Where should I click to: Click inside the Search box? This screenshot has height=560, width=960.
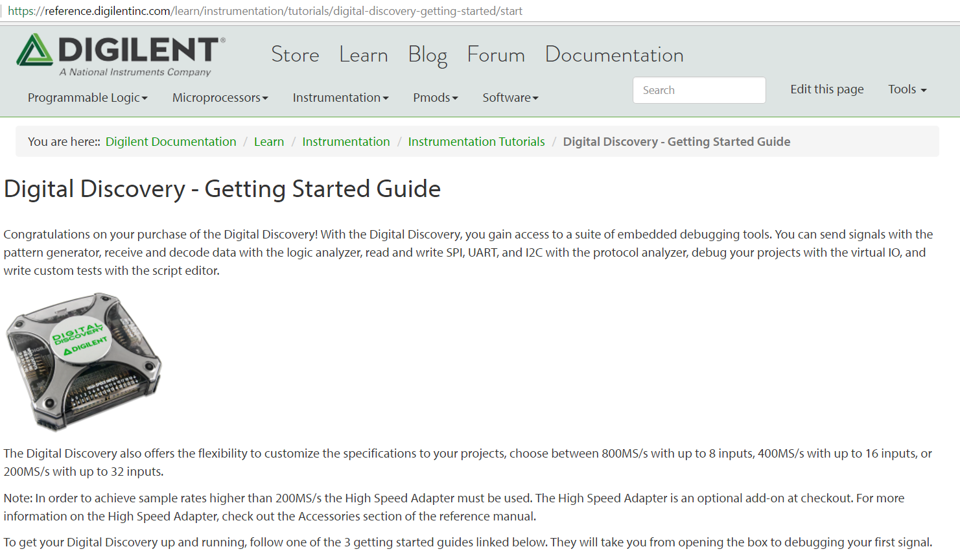(x=699, y=89)
